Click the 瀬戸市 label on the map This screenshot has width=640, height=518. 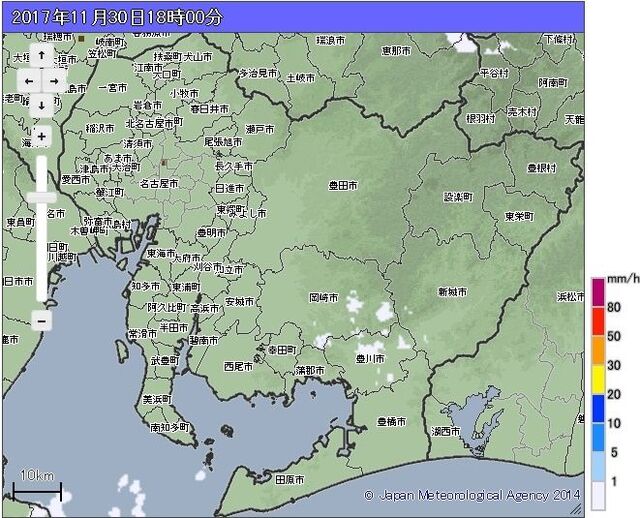pos(260,129)
